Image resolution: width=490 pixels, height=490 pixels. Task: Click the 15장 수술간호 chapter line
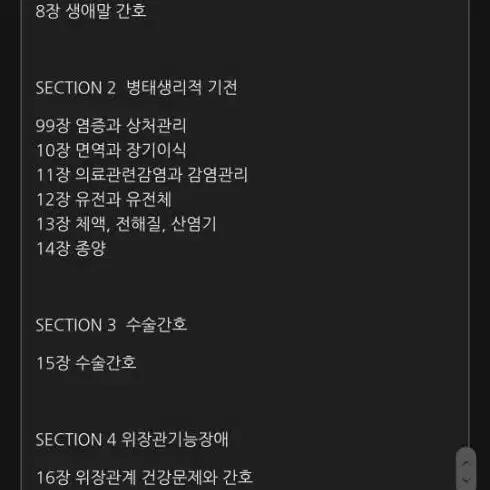pyautogui.click(x=86, y=363)
